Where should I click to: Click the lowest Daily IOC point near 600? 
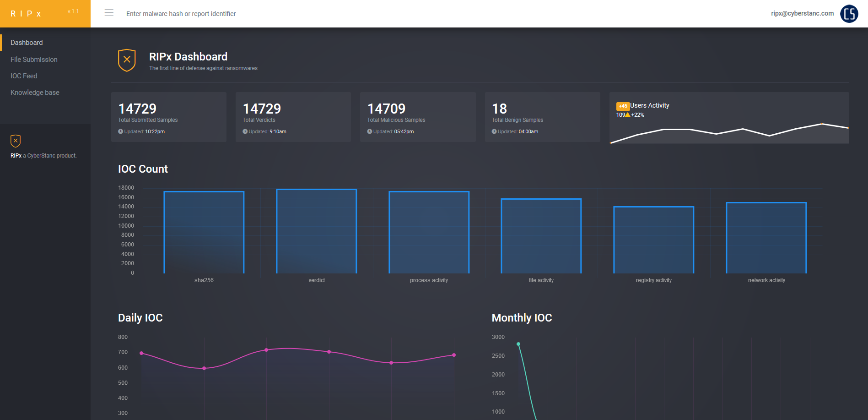[x=204, y=368]
